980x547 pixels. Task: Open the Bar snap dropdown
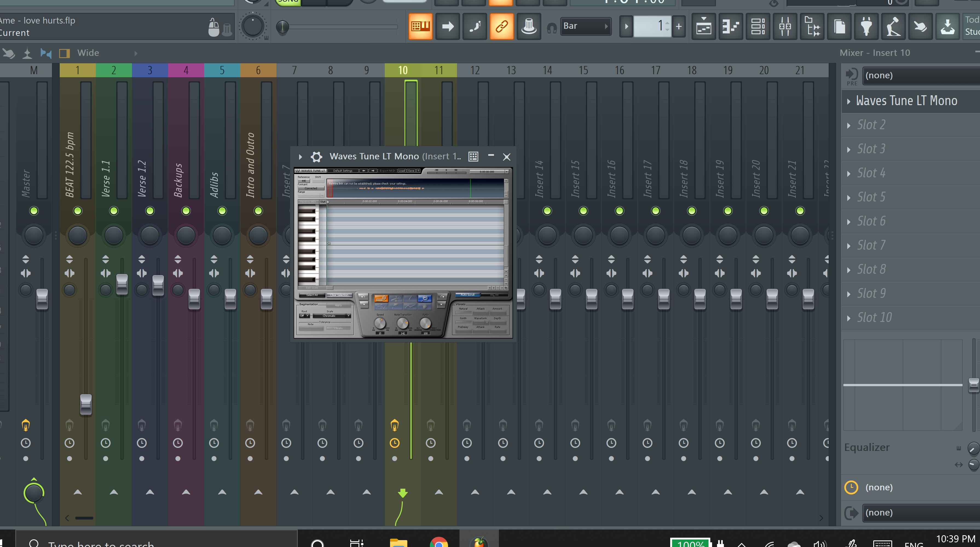pos(585,26)
